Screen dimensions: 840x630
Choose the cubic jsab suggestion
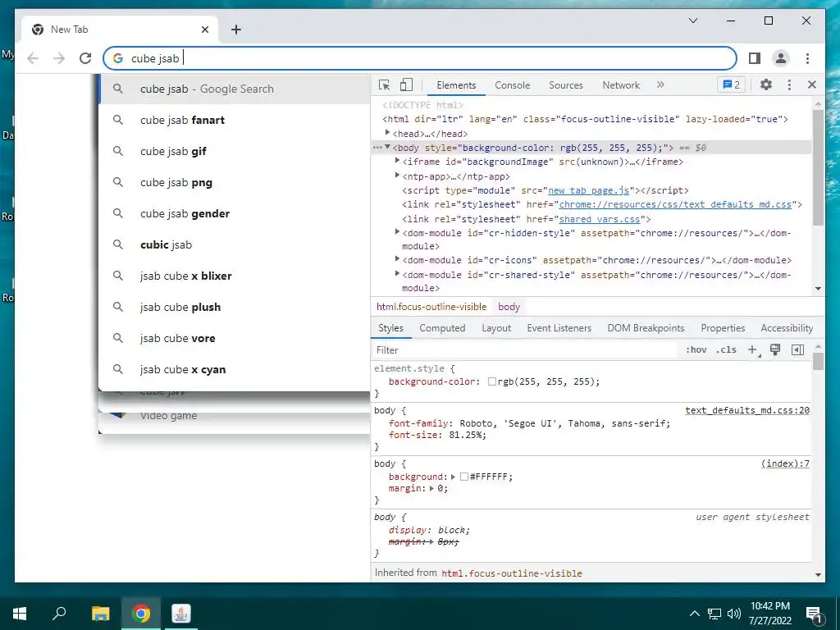click(x=235, y=244)
